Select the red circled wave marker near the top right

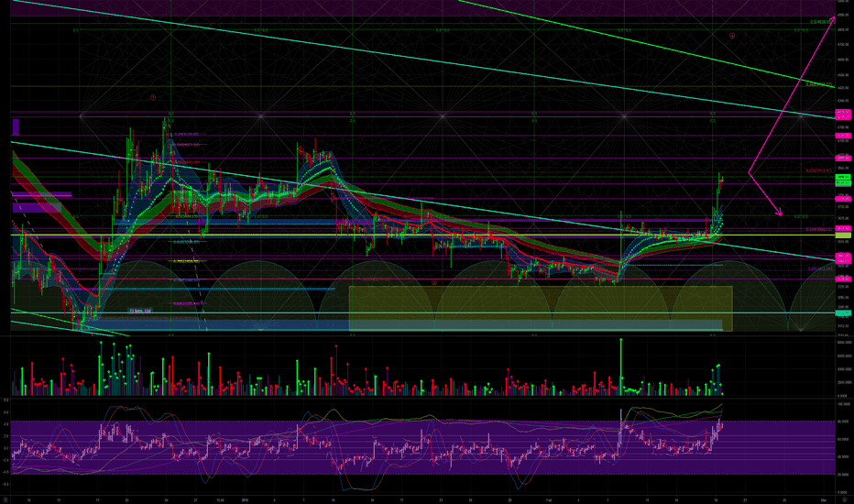point(732,36)
